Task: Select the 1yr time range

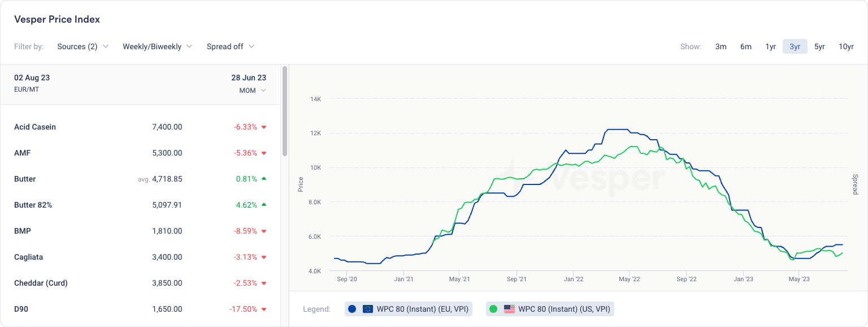Action: 770,46
